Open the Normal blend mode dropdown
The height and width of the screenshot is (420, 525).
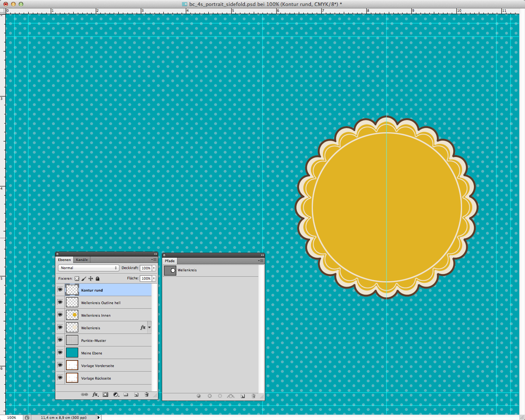point(89,268)
